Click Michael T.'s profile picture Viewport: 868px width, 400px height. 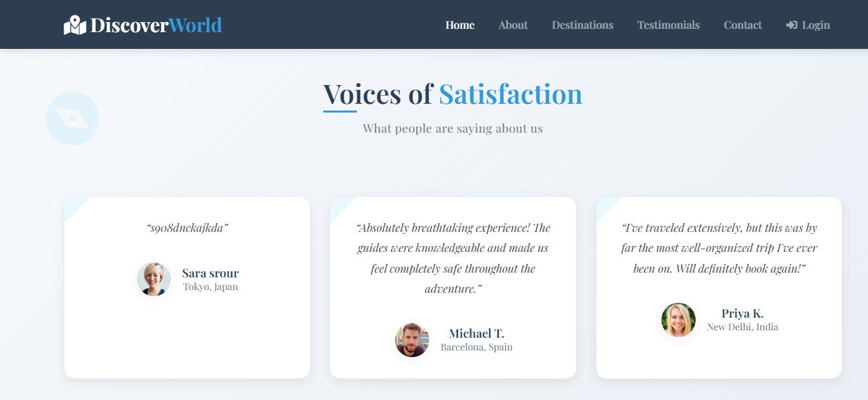point(412,340)
